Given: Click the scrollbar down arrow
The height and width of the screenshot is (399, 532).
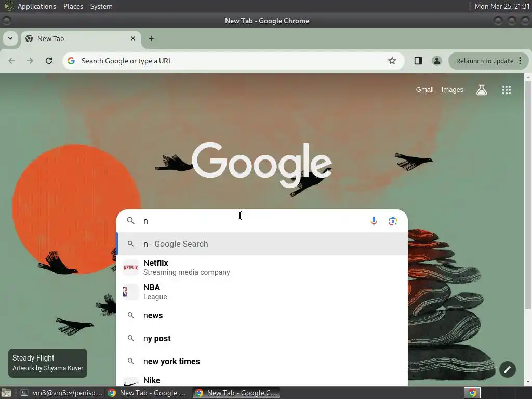Looking at the screenshot, I should pos(528,382).
